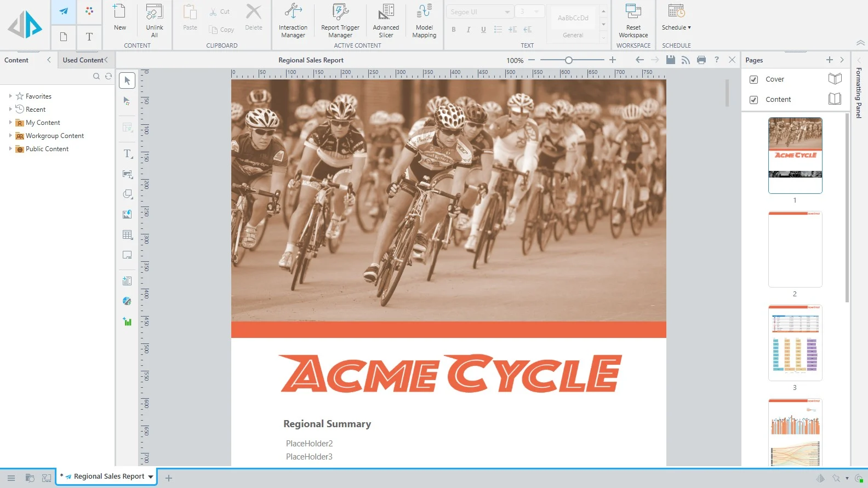Click the zoom in plus button

click(x=613, y=60)
